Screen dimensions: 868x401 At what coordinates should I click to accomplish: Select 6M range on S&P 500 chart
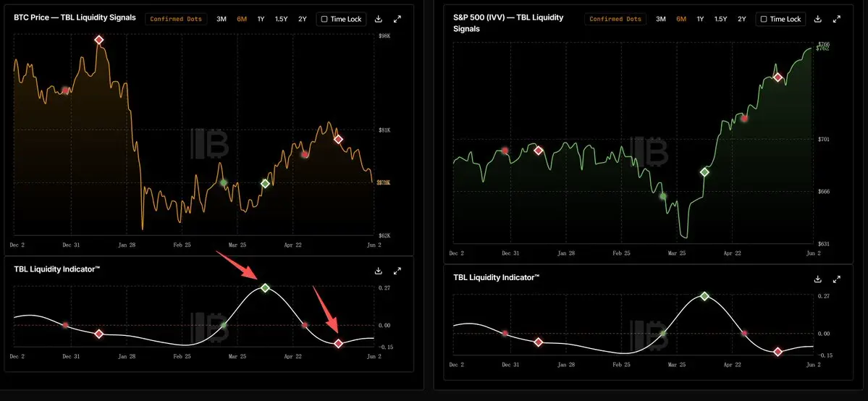(681, 19)
